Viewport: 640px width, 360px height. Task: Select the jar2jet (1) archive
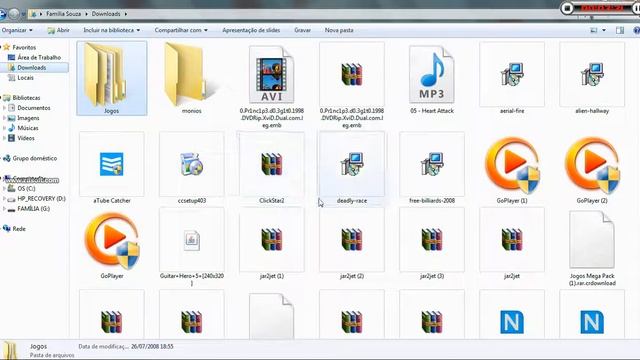click(271, 240)
